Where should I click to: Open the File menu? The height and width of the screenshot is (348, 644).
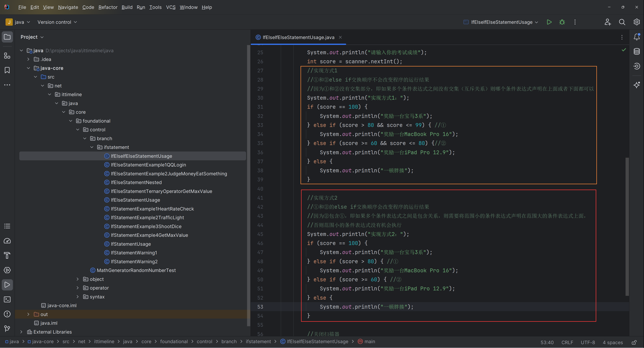tap(22, 7)
